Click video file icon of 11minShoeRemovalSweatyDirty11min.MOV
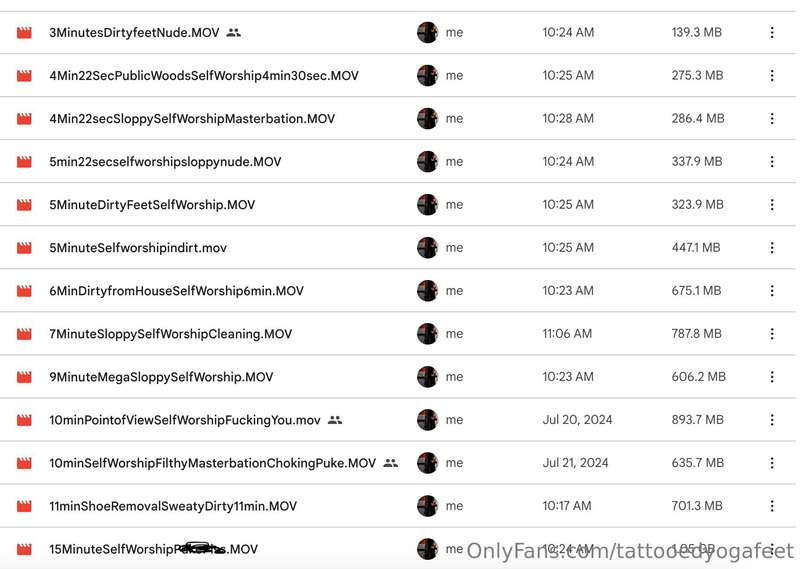The height and width of the screenshot is (569, 800). point(24,506)
